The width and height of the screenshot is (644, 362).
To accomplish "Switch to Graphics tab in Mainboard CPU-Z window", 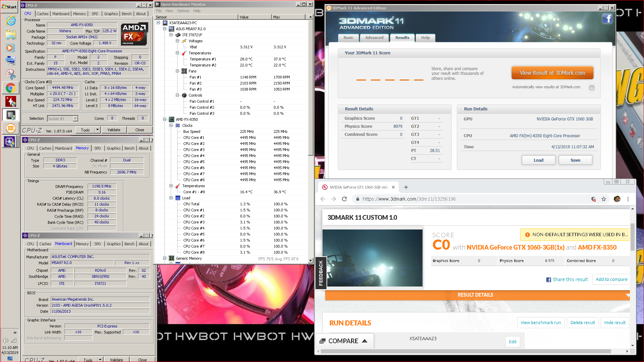I will coord(114,244).
